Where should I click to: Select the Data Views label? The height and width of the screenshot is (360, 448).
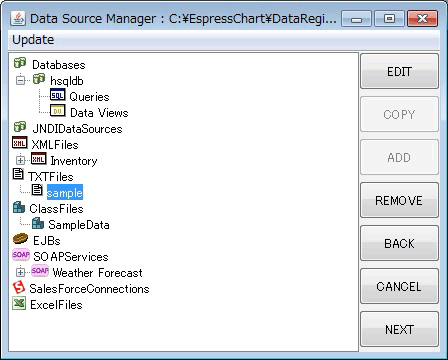99,113
